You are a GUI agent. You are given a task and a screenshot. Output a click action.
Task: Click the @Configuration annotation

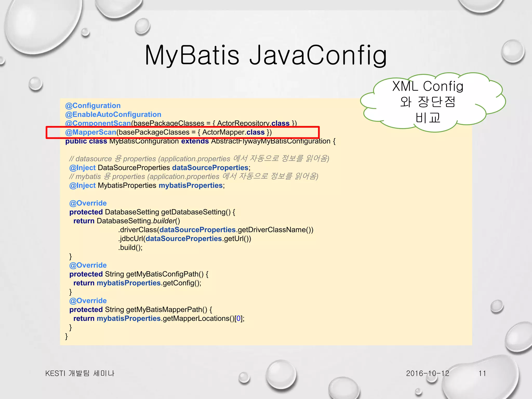click(93, 105)
